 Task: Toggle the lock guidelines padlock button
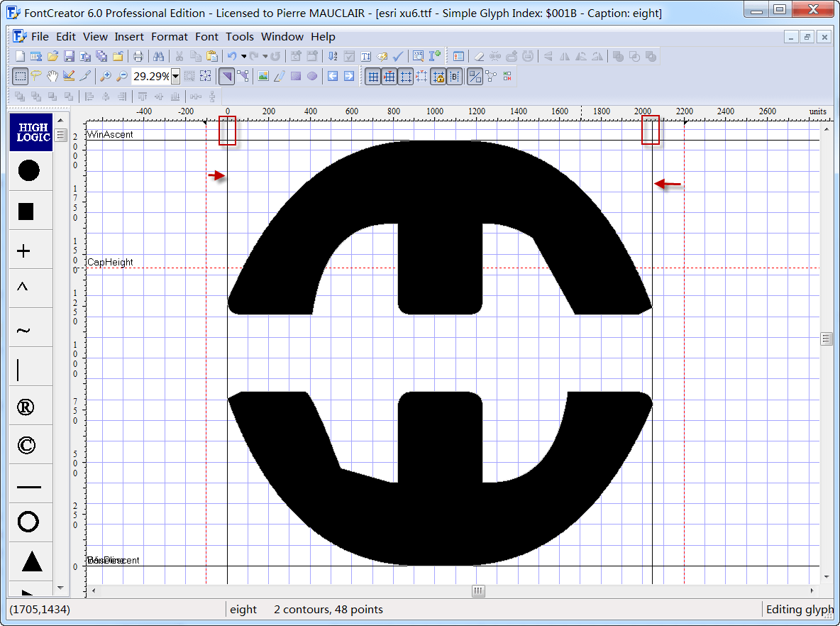tap(438, 77)
